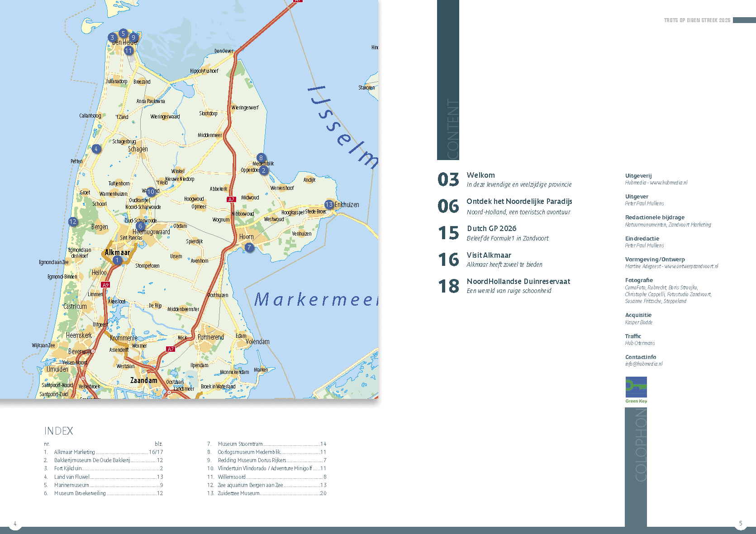Viewport: 756px width, 534px height.
Task: Click marker 10 near 't Veld
Action: (150, 192)
